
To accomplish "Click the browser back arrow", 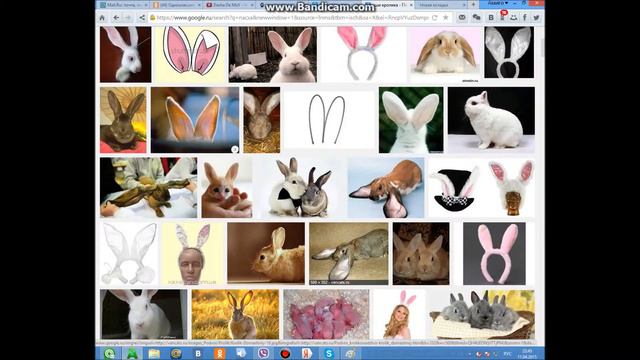I will pos(116,18).
